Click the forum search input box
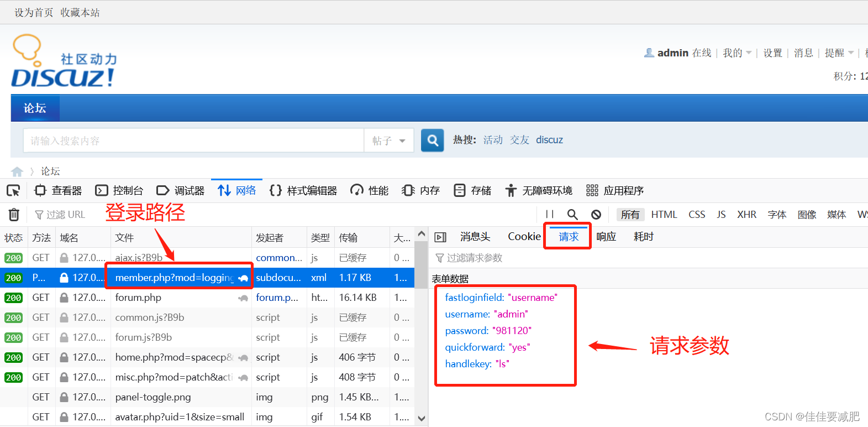Image resolution: width=868 pixels, height=427 pixels. coord(193,140)
